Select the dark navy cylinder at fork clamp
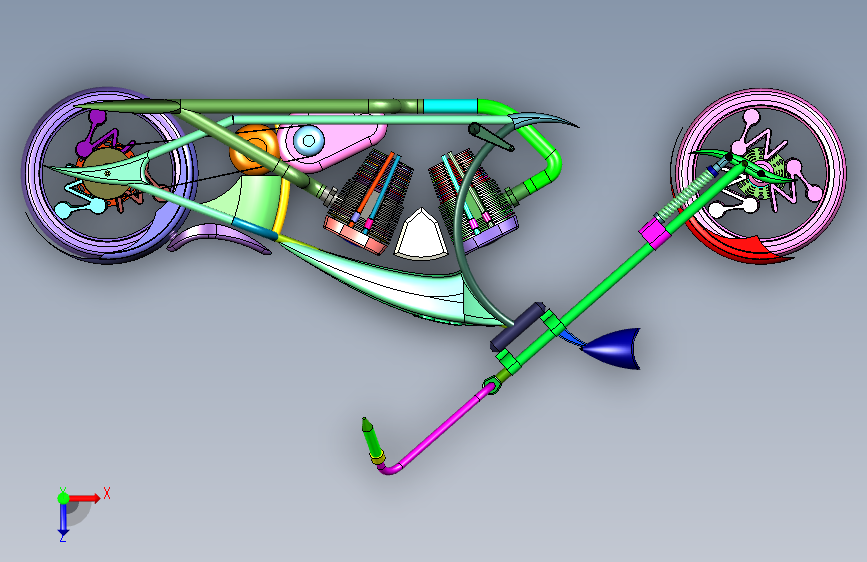This screenshot has width=867, height=562. pyautogui.click(x=518, y=326)
